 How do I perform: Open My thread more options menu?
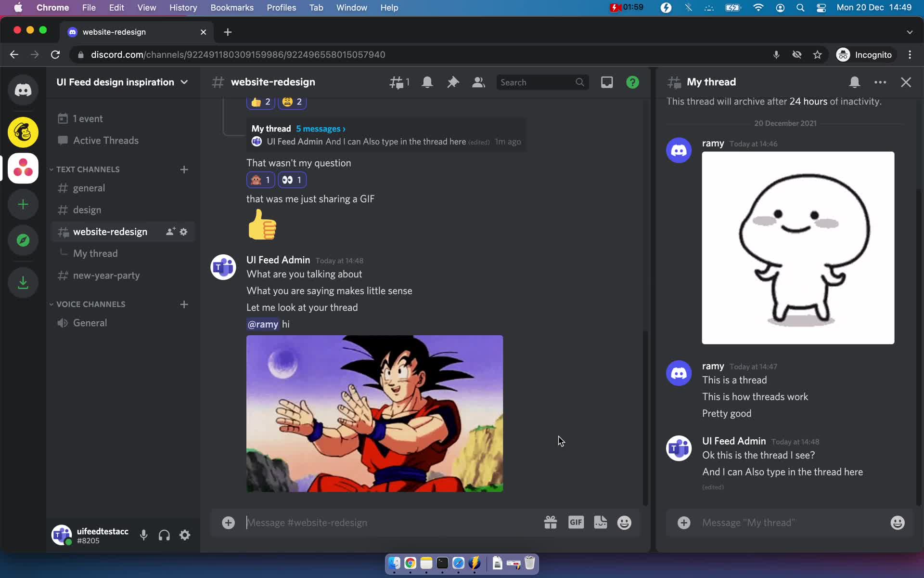tap(880, 82)
